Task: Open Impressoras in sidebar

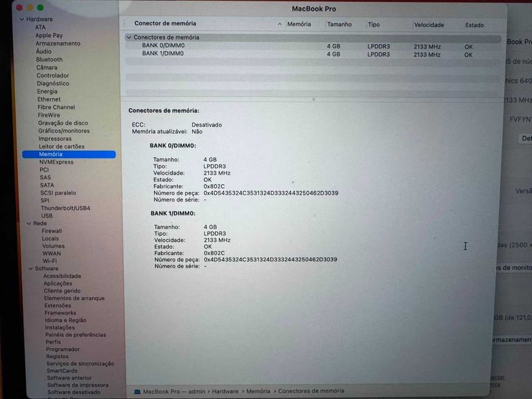Action: [x=55, y=139]
